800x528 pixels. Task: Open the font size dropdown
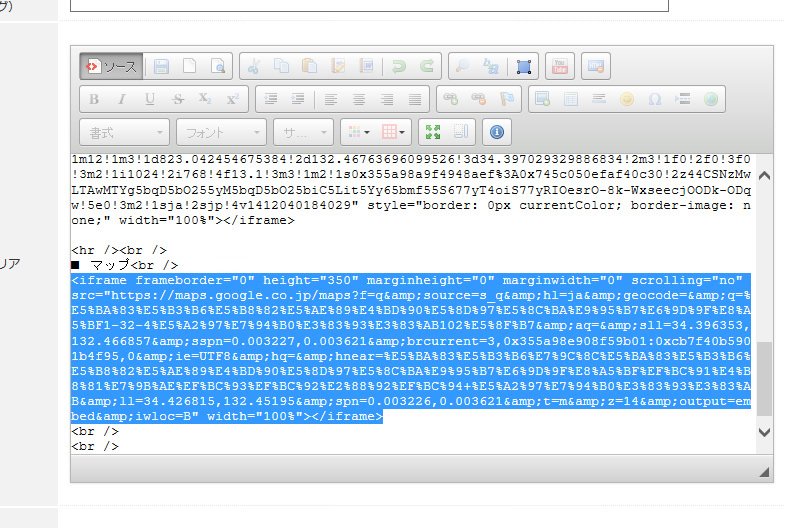[x=304, y=133]
